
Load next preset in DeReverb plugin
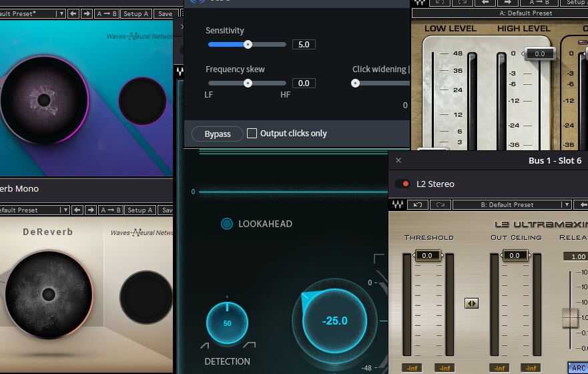pyautogui.click(x=91, y=210)
